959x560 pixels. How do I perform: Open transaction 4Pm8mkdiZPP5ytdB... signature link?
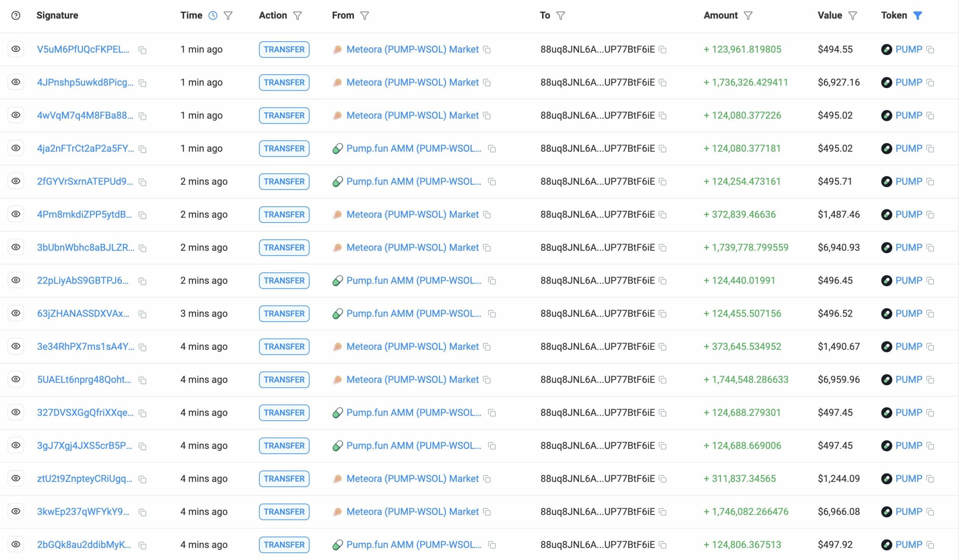(85, 215)
